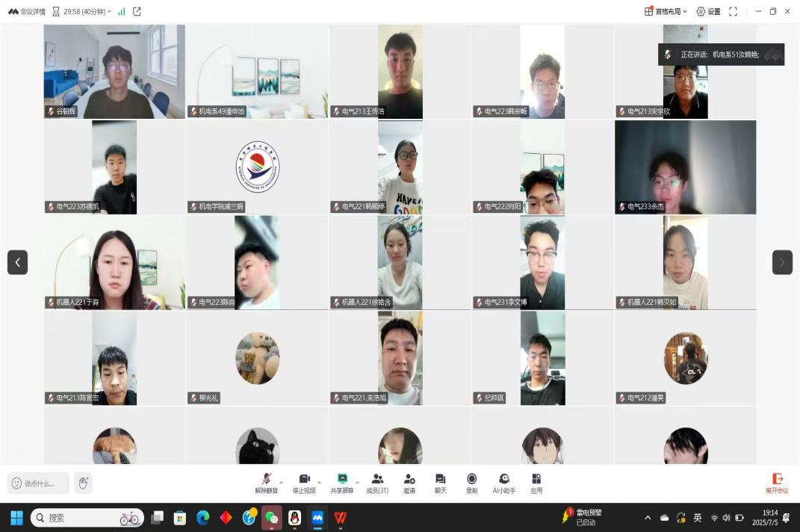Expand video options arrow beside camera
800x532 pixels.
coord(319,482)
